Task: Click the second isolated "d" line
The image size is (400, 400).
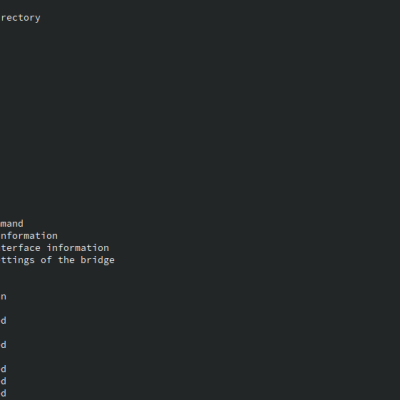Action: [x=3, y=345]
